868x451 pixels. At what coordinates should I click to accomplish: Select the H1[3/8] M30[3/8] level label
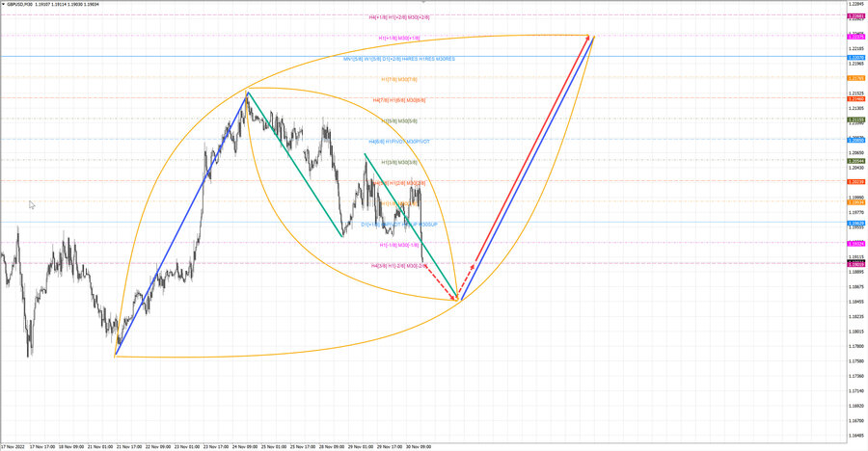[x=399, y=162]
